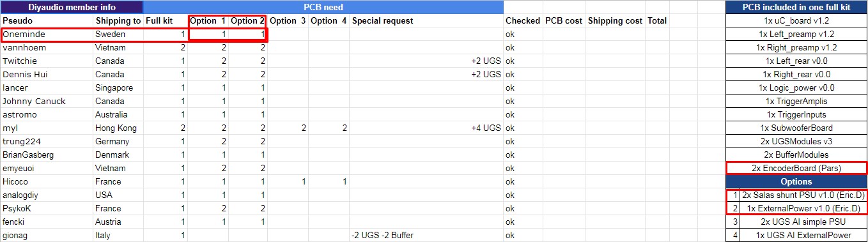Select '2x EncoderBoard (Pars)' cell
This screenshot has height=242, width=868.
click(796, 168)
